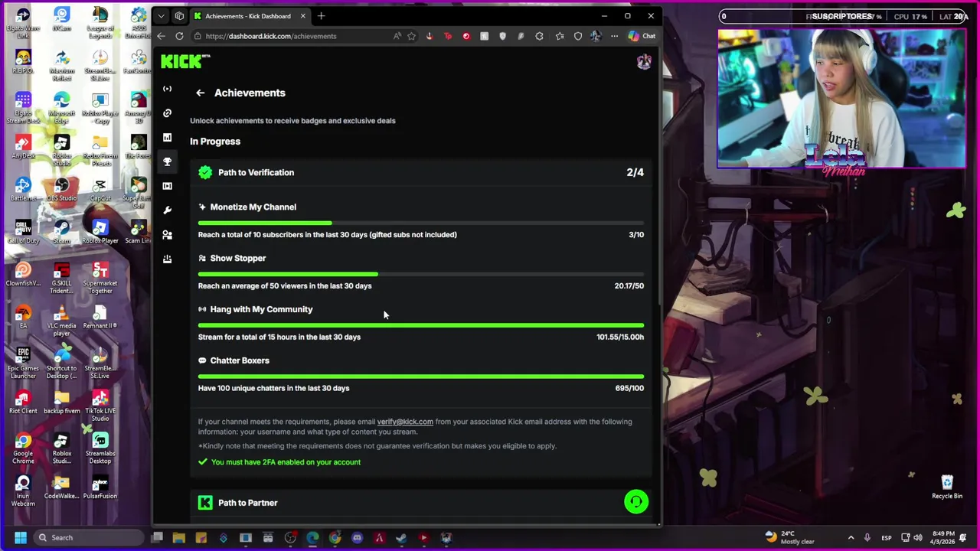This screenshot has width=980, height=551.
Task: Click the Kick logo in the dashboard header
Action: (185, 62)
